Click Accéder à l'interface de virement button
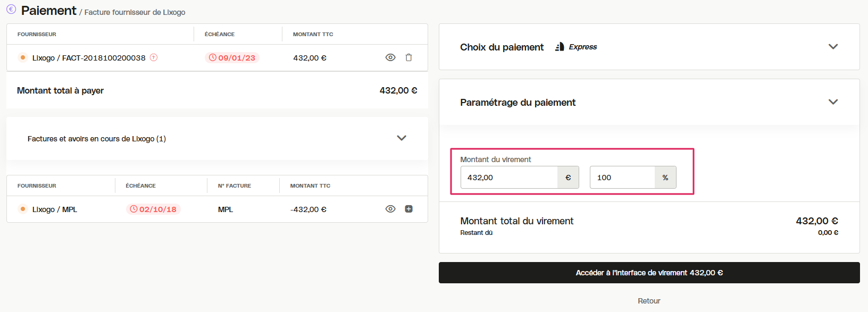 pyautogui.click(x=649, y=273)
